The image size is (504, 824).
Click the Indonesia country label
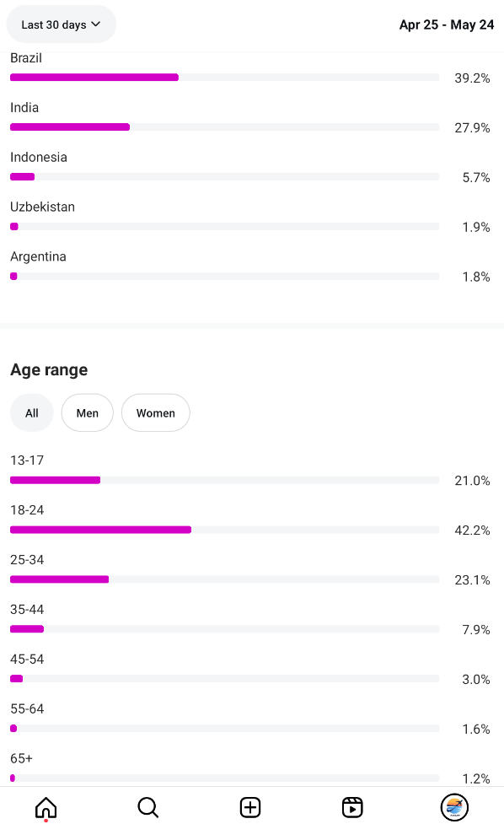pos(38,157)
